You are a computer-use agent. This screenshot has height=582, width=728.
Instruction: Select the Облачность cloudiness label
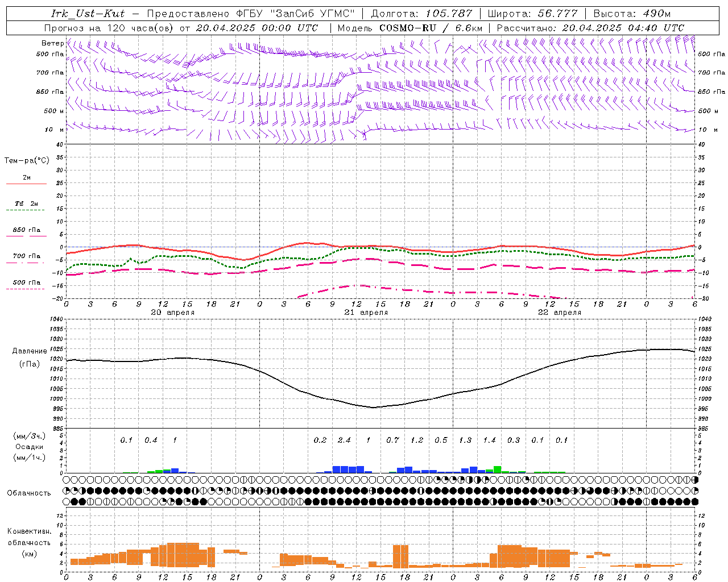[29, 493]
